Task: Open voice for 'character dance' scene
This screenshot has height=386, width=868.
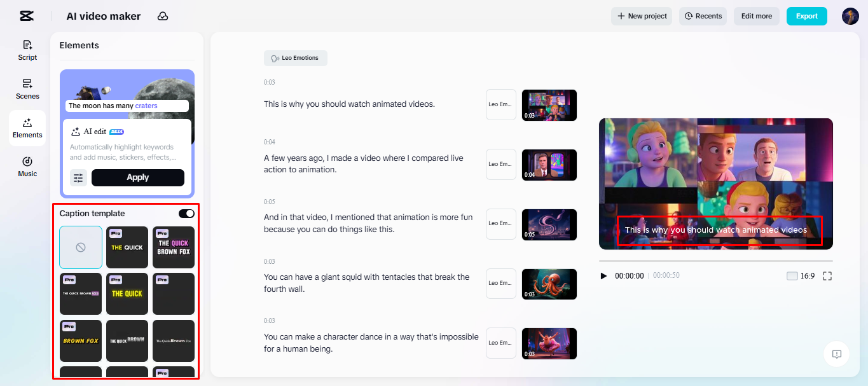Action: point(501,343)
